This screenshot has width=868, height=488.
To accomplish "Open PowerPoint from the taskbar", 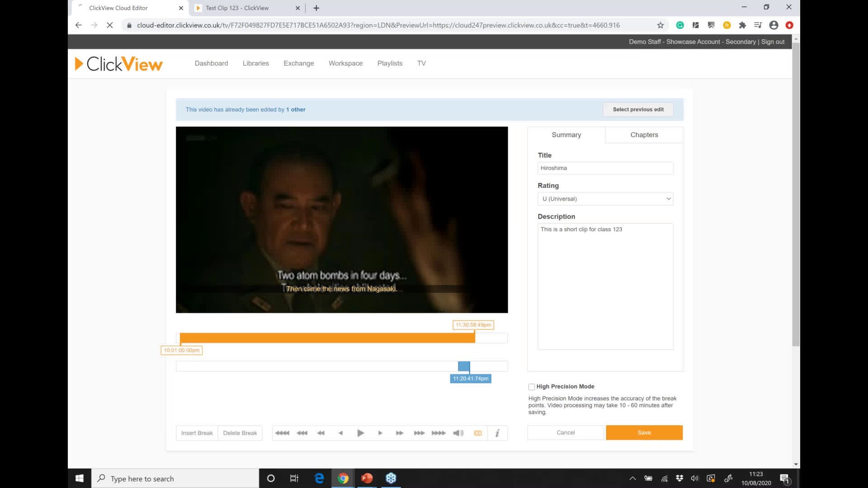I will pyautogui.click(x=367, y=479).
